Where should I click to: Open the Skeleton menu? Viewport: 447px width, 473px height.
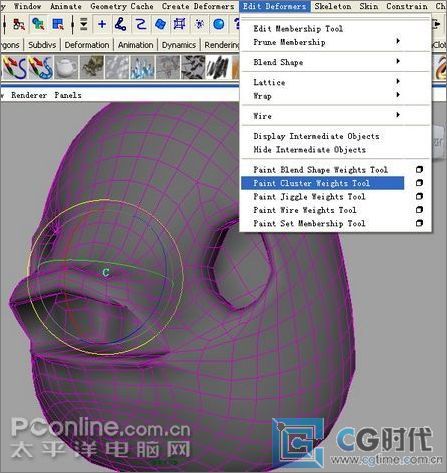tap(333, 6)
